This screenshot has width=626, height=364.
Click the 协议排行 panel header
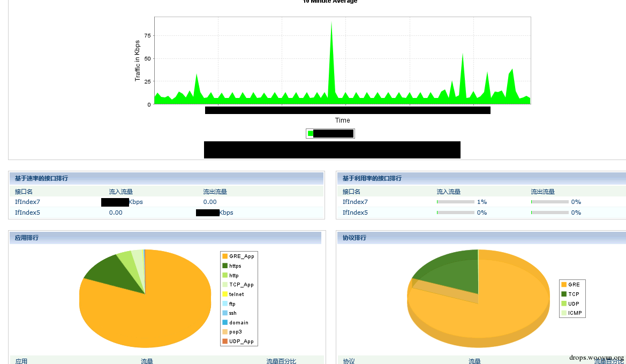click(355, 238)
